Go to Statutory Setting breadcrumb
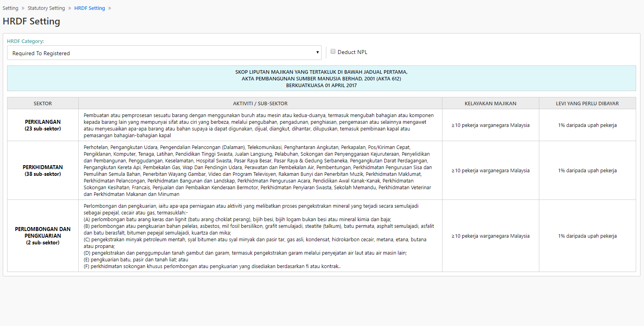Image resolution: width=644 pixels, height=326 pixels. pos(46,8)
